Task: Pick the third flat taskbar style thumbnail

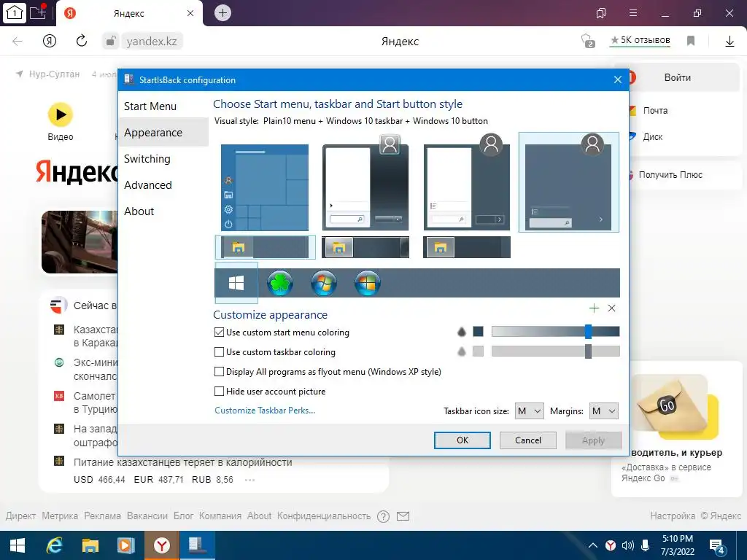Action: pyautogui.click(x=467, y=248)
